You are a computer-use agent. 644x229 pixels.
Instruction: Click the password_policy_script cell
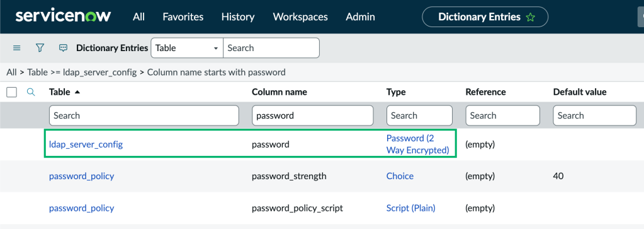click(297, 208)
